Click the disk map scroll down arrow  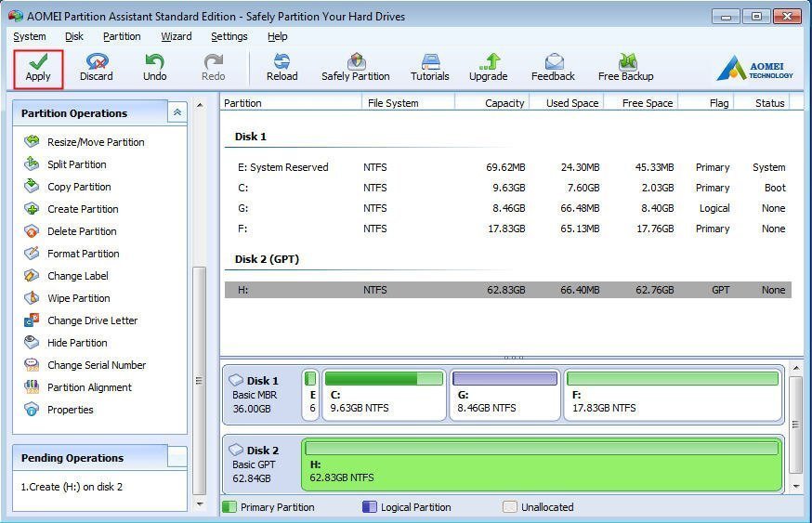coord(796,487)
